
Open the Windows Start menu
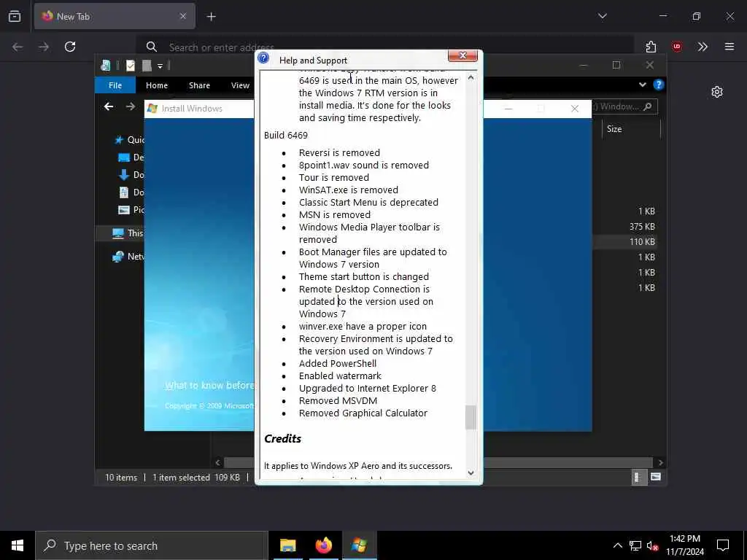tap(18, 545)
